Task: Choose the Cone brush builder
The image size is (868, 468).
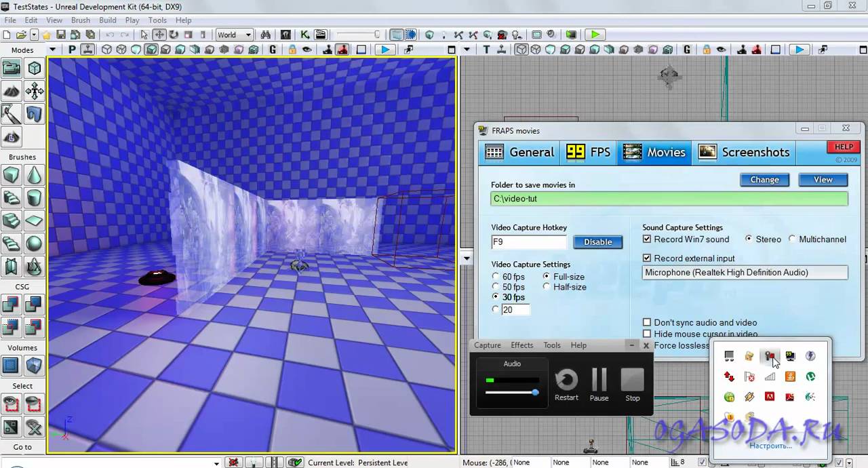Action: [34, 176]
